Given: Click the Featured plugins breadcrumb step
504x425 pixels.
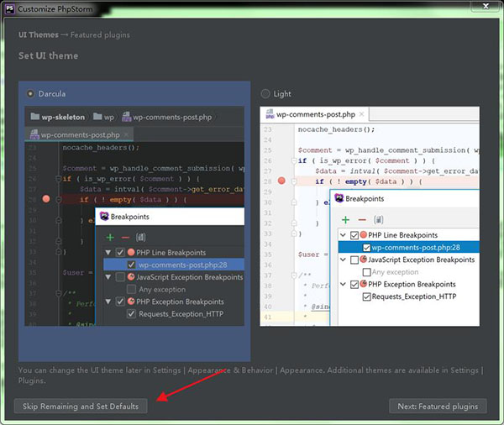Looking at the screenshot, I should click(x=100, y=34).
